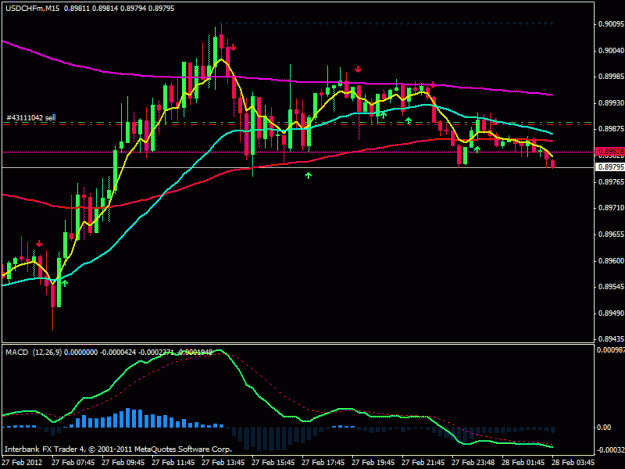Click the 27 Feb 15:45 time label
Viewport: 625px width, 469px height.
click(273, 463)
